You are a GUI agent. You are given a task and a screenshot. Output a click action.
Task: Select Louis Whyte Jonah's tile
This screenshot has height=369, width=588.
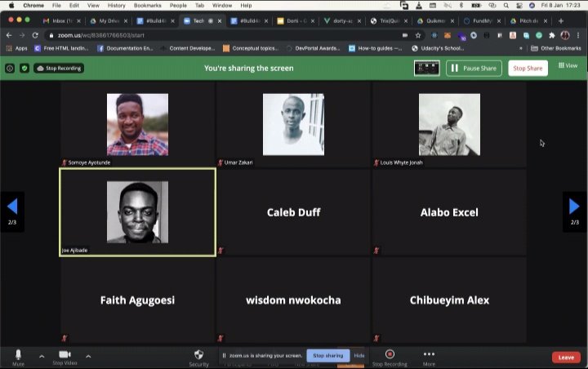(449, 125)
